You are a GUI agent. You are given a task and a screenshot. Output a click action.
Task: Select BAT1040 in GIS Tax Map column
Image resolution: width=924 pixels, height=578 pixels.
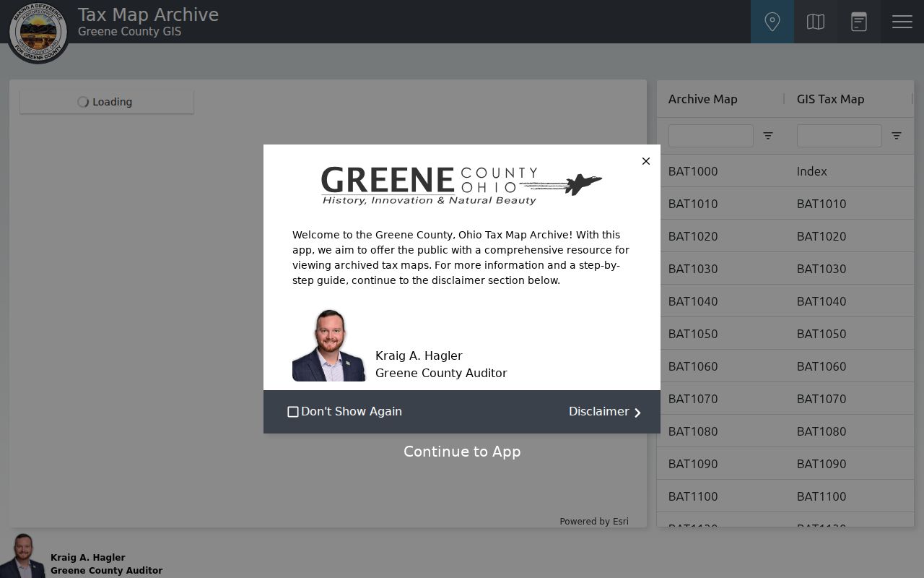821,301
